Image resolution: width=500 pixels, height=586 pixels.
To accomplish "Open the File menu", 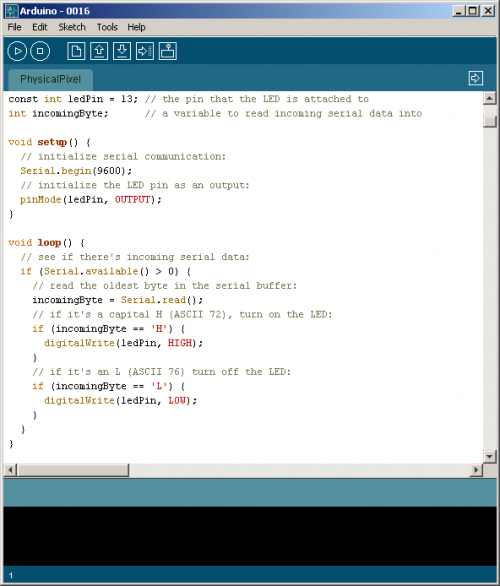I will pos(14,27).
